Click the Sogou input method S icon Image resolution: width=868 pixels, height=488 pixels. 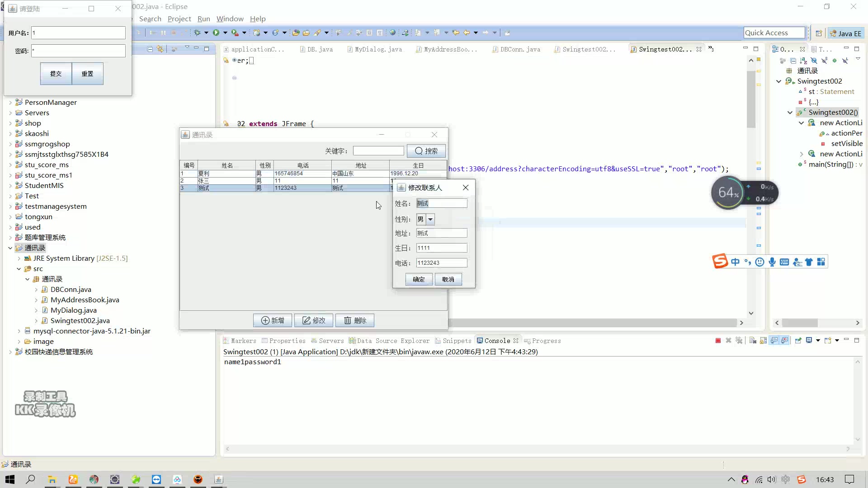[x=720, y=262]
